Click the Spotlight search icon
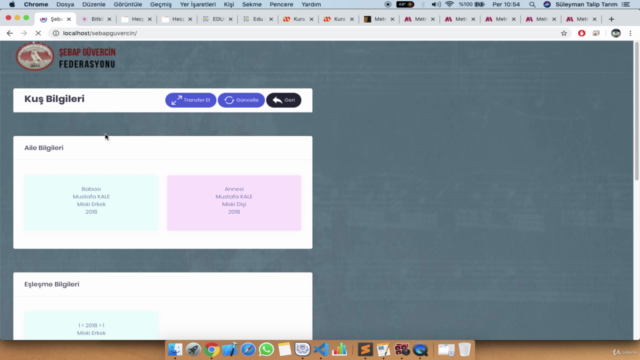640x360 pixels. pyautogui.click(x=532, y=4)
